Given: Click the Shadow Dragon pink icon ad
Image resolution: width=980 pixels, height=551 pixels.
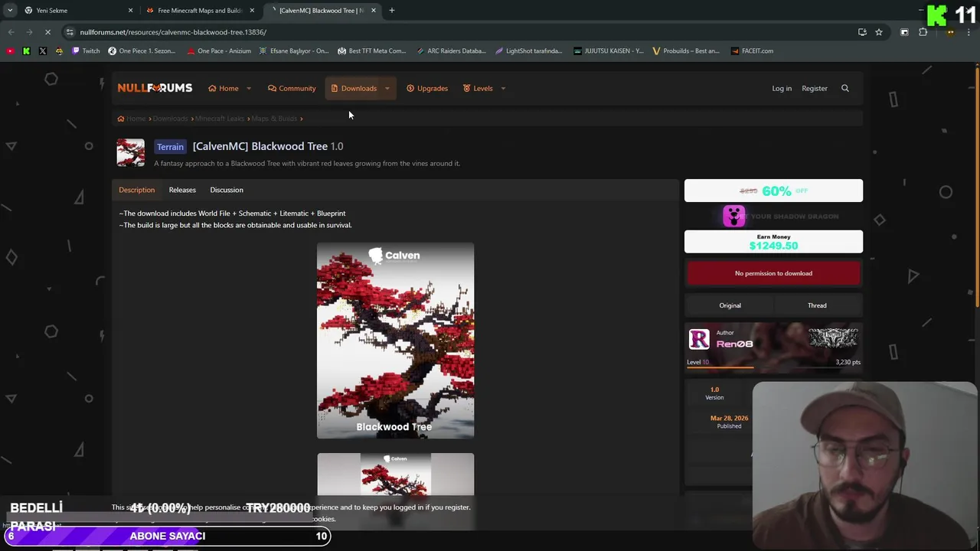Looking at the screenshot, I should 733,217.
